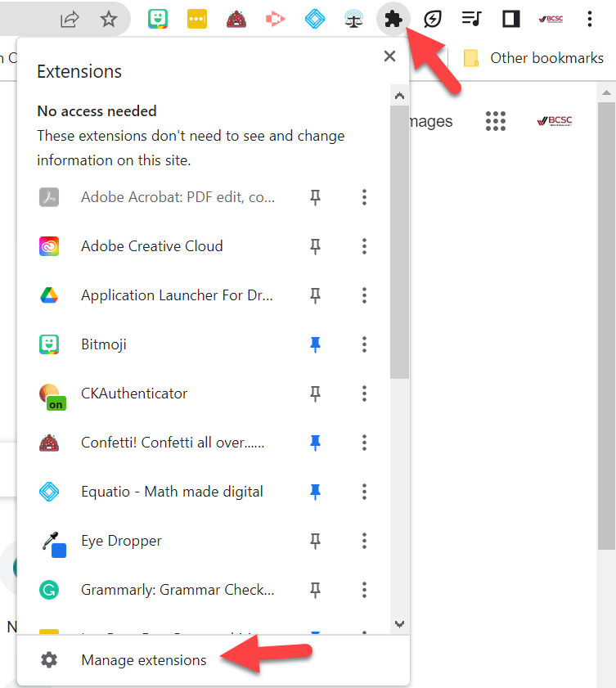Pin Application Launcher For Drive

315,296
